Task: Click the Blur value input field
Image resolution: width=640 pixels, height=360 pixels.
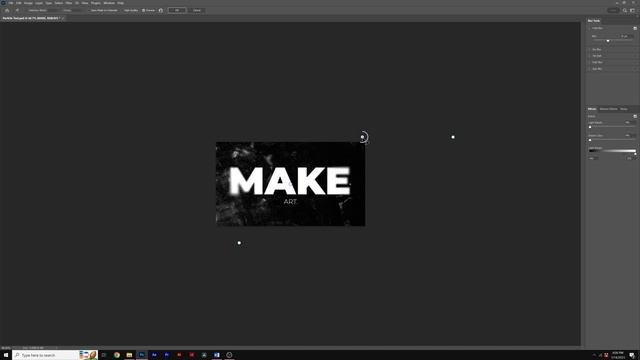Action: coord(627,36)
